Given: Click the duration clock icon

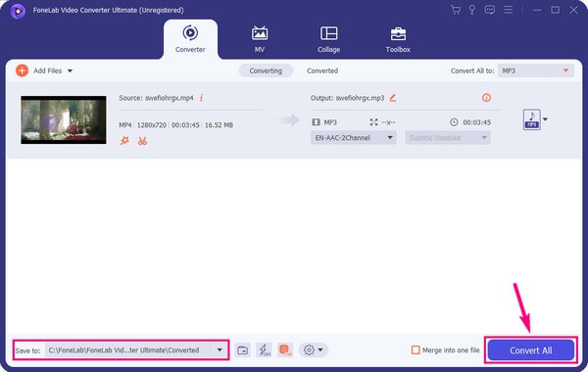Looking at the screenshot, I should point(454,122).
